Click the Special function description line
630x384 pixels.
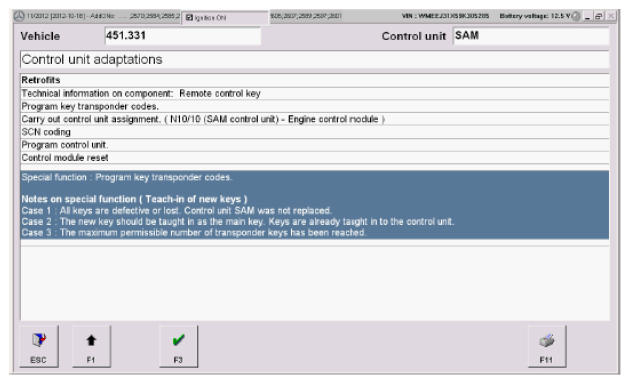(127, 178)
